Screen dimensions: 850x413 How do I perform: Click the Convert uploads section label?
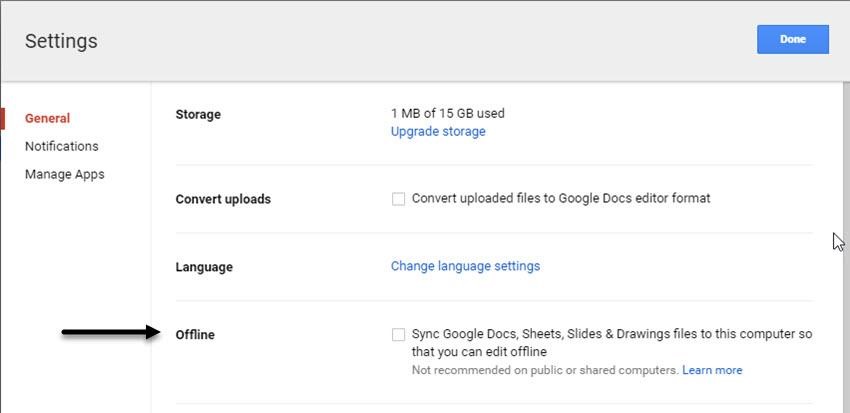223,199
